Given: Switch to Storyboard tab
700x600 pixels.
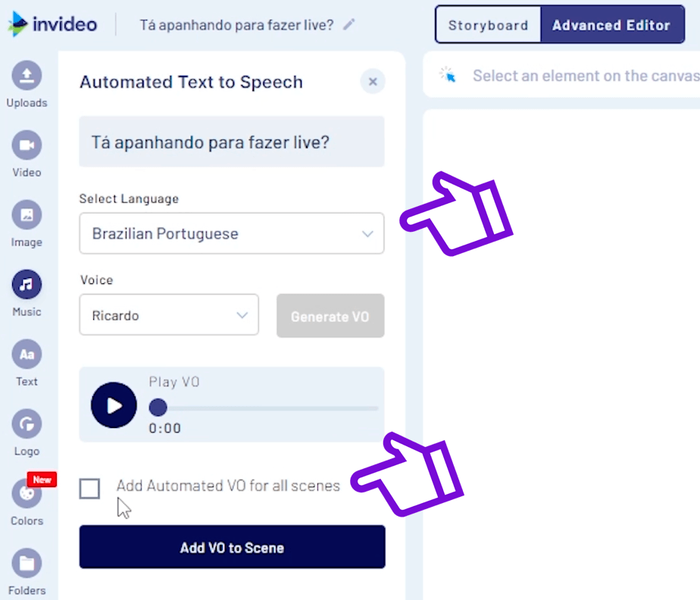Looking at the screenshot, I should (x=488, y=25).
